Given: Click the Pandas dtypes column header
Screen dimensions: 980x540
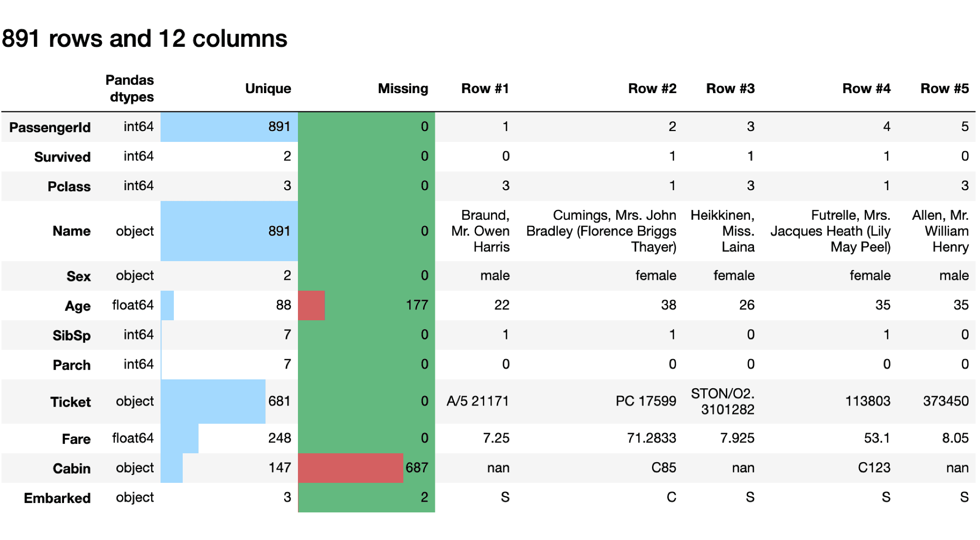Looking at the screenshot, I should point(130,89).
